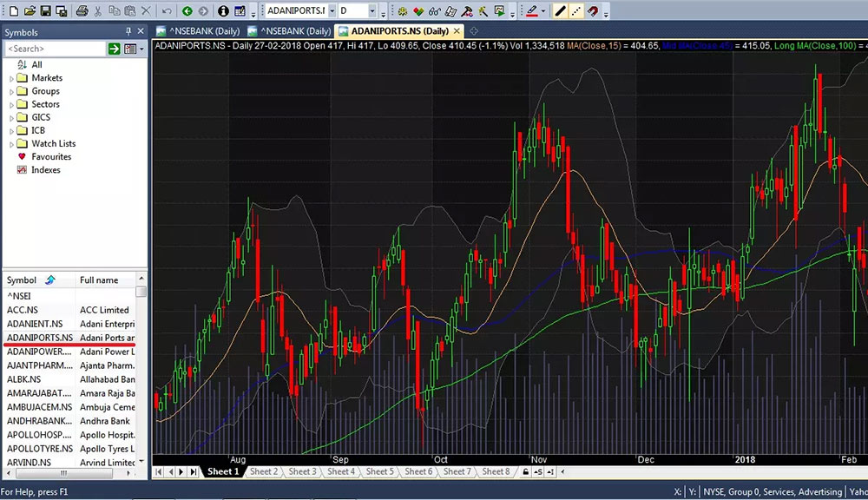Pin the Symbols panel with the pushpin
The height and width of the screenshot is (500, 868).
coord(128,31)
